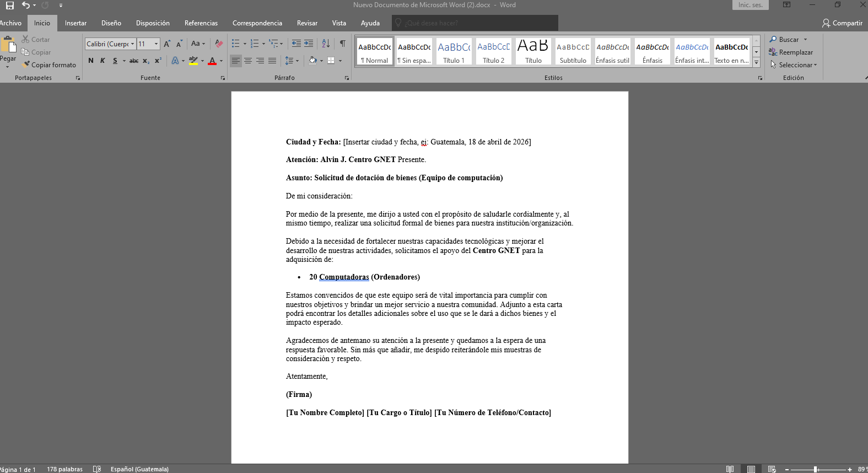Open the Insertar ribbon tab
Screen dimensions: 868x473
76,23
